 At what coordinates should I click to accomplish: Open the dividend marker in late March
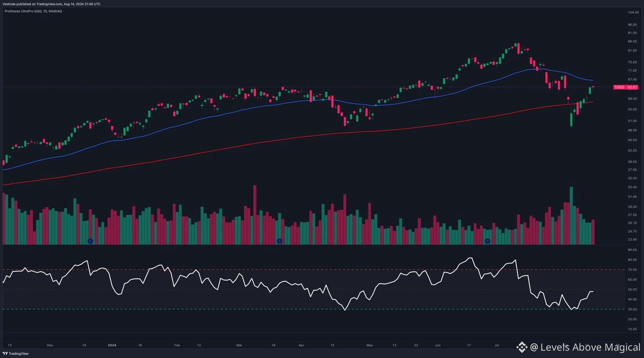click(279, 241)
